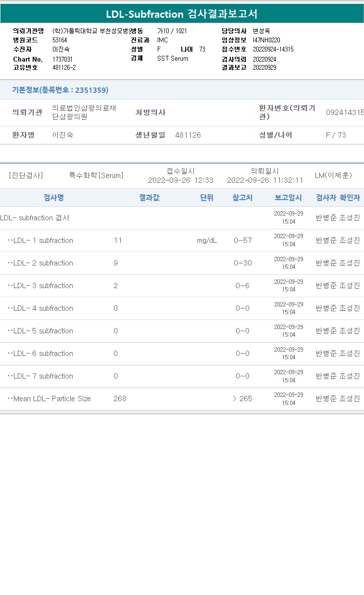Click the 참고치 column header
This screenshot has width=364, height=595.
[242, 198]
